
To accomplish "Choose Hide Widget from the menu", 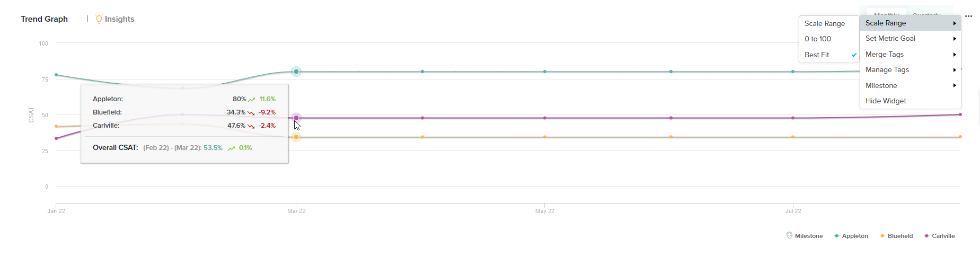I will (x=886, y=101).
